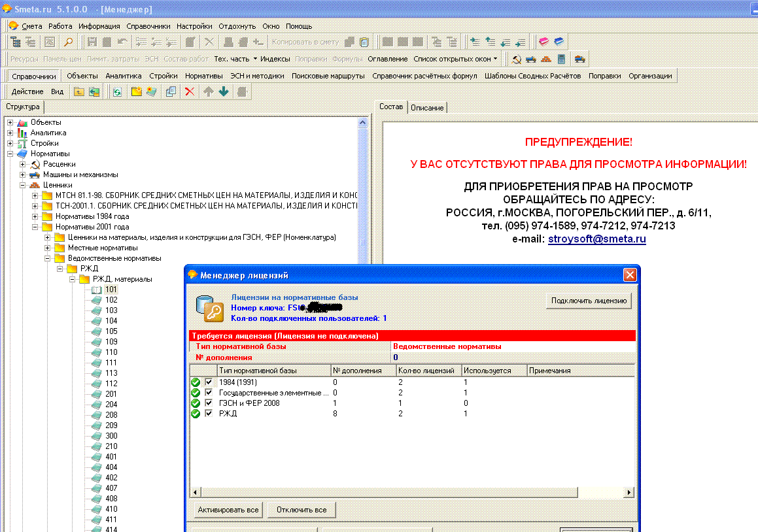Click the green status icon for Государственные элементные

(x=196, y=393)
